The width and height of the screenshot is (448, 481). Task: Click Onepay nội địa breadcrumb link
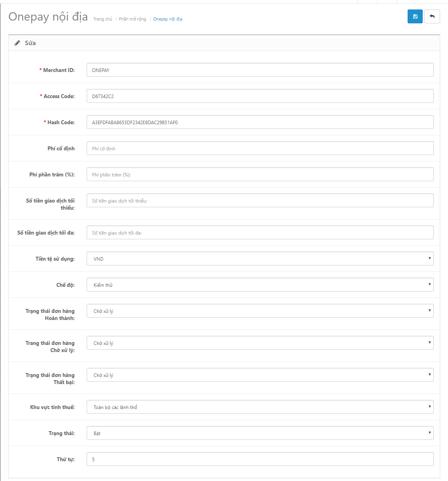pos(168,19)
